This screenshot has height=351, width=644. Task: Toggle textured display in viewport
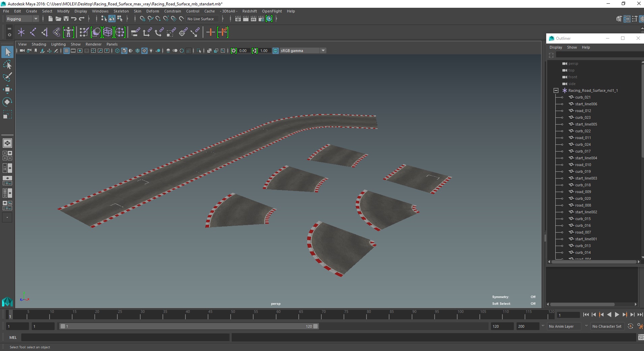144,51
